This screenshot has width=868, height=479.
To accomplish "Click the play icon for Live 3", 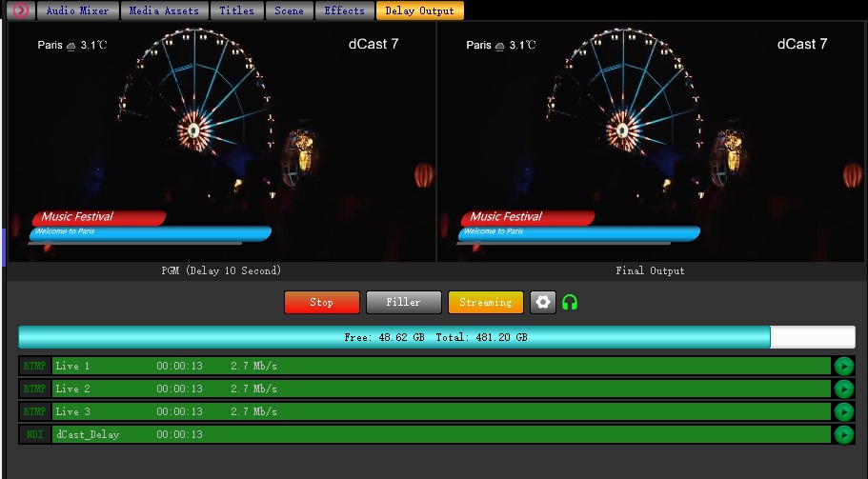I will (x=843, y=411).
